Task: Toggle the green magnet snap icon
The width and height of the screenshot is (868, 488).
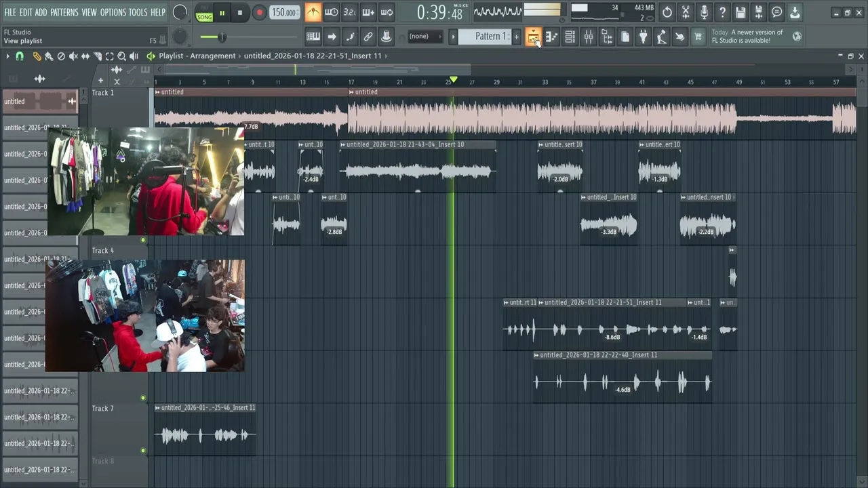Action: click(x=20, y=56)
